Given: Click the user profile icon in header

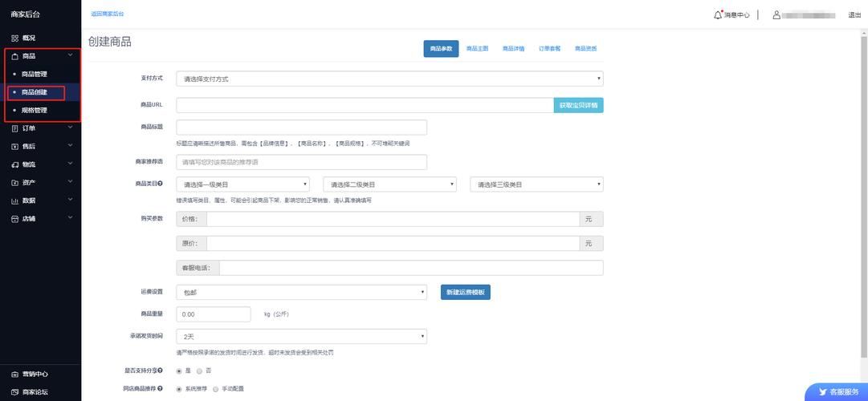Looking at the screenshot, I should coord(776,14).
